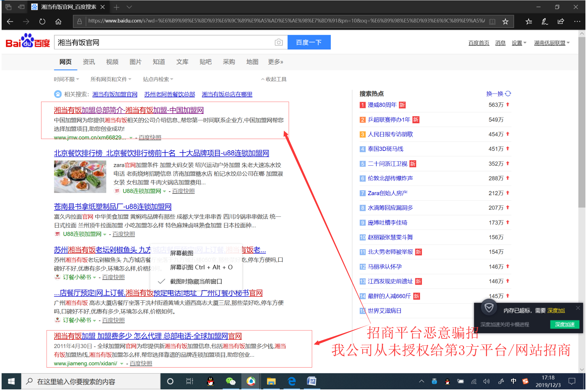Expand the 站点内检索 dropdown
Image resolution: width=588 pixels, height=391 pixels.
(158, 79)
